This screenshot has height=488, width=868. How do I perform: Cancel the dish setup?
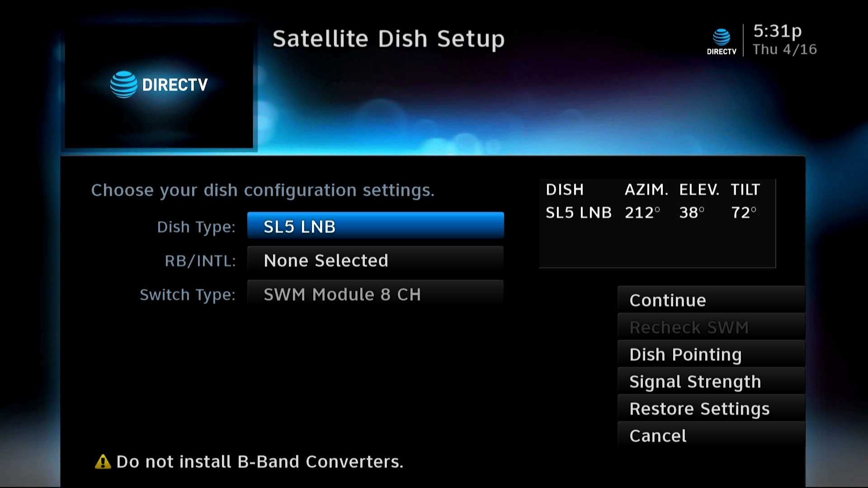[x=710, y=435]
